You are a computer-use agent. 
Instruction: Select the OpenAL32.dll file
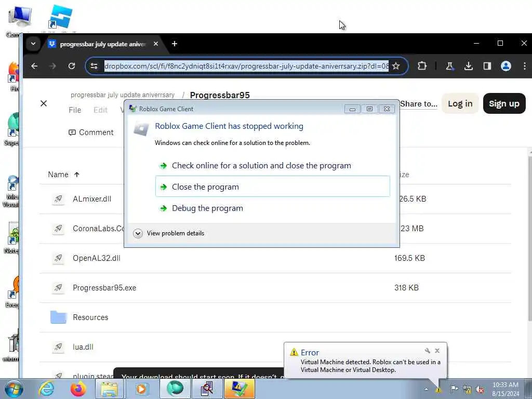[x=96, y=258]
